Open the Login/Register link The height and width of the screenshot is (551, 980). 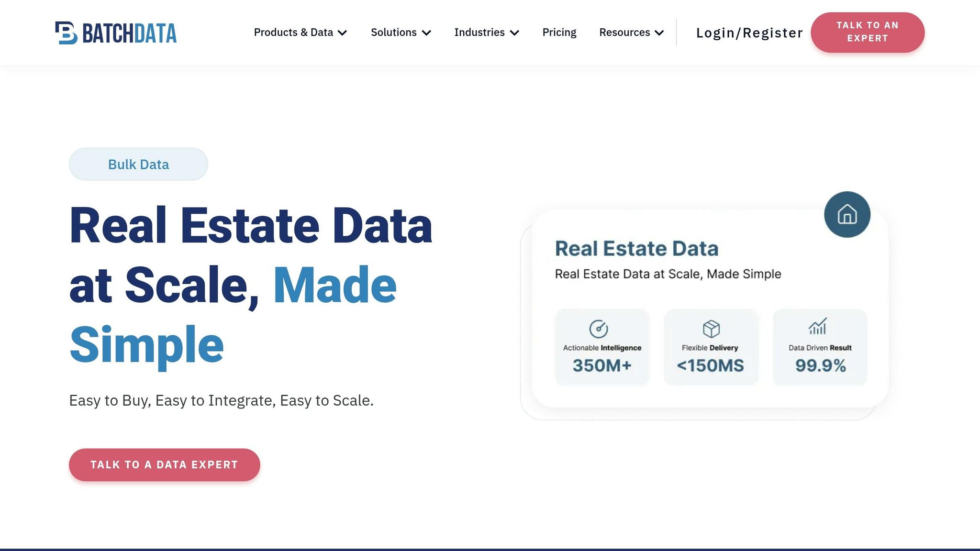point(749,33)
